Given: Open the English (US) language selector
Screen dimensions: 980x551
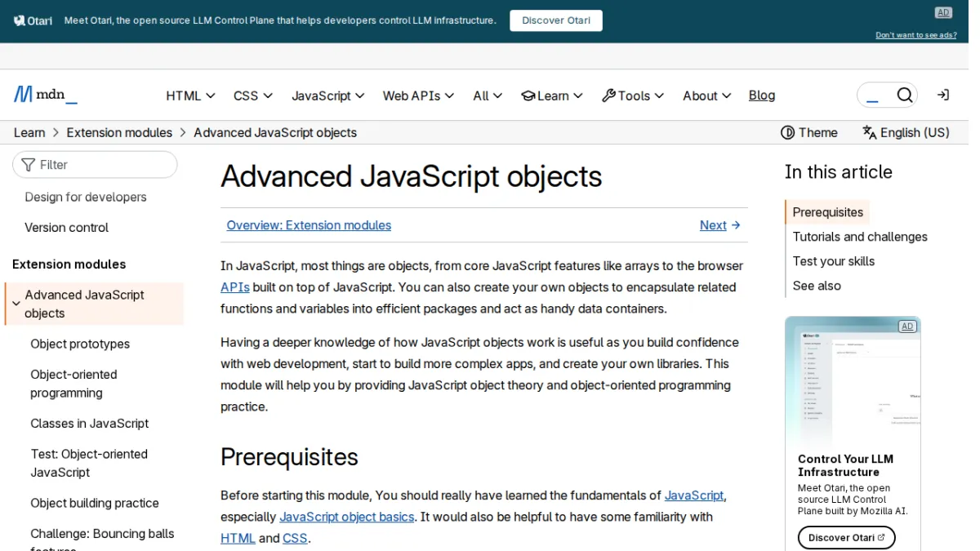Looking at the screenshot, I should 906,132.
